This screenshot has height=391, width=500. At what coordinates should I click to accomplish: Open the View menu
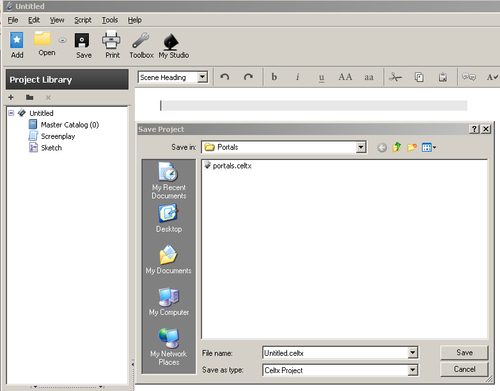pyautogui.click(x=57, y=20)
